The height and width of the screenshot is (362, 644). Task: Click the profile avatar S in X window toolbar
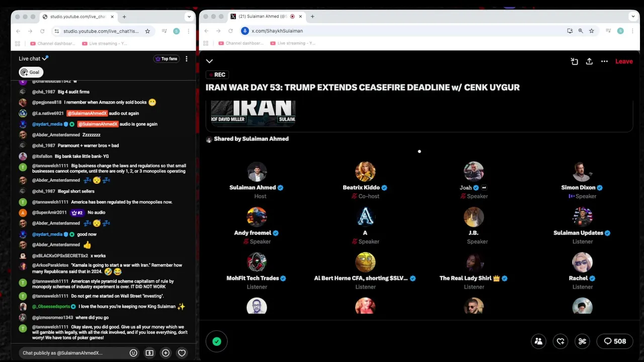pos(620,31)
